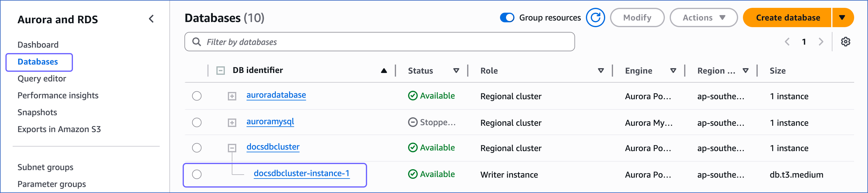The height and width of the screenshot is (193, 868).
Task: Click Aurora My… engine cell
Action: point(649,123)
